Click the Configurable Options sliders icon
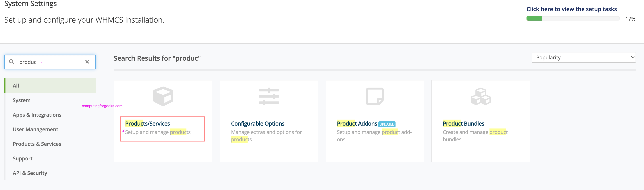Screen dimensions: 644x190 (x=269, y=96)
